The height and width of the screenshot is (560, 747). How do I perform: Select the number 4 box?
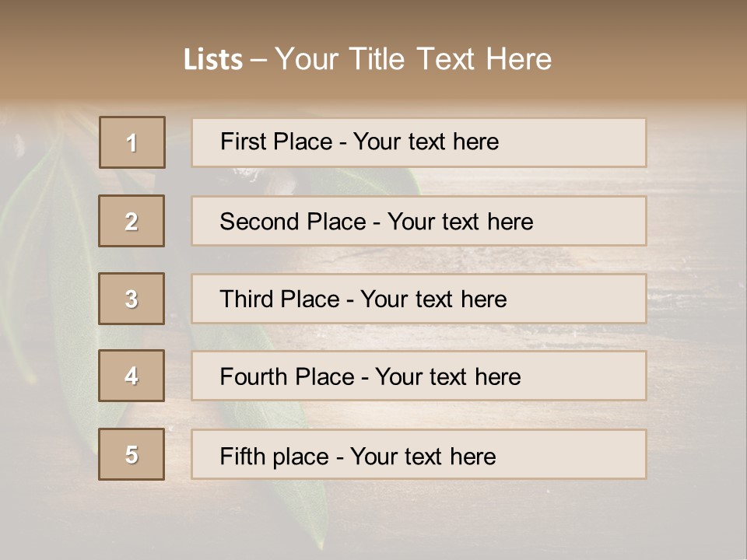click(132, 376)
